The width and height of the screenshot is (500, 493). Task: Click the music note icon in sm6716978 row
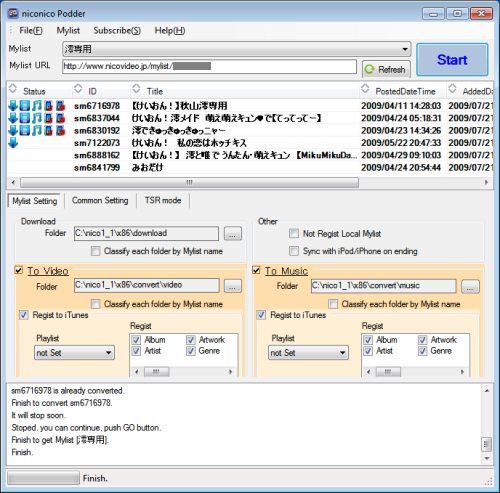[x=37, y=106]
